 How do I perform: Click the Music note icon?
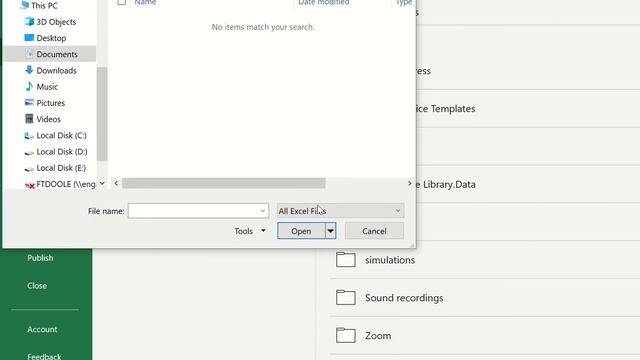[29, 87]
